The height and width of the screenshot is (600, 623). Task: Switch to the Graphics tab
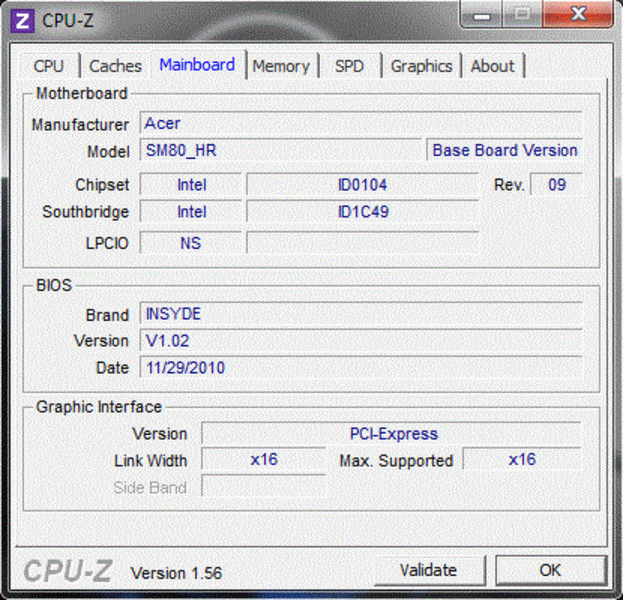tap(422, 66)
